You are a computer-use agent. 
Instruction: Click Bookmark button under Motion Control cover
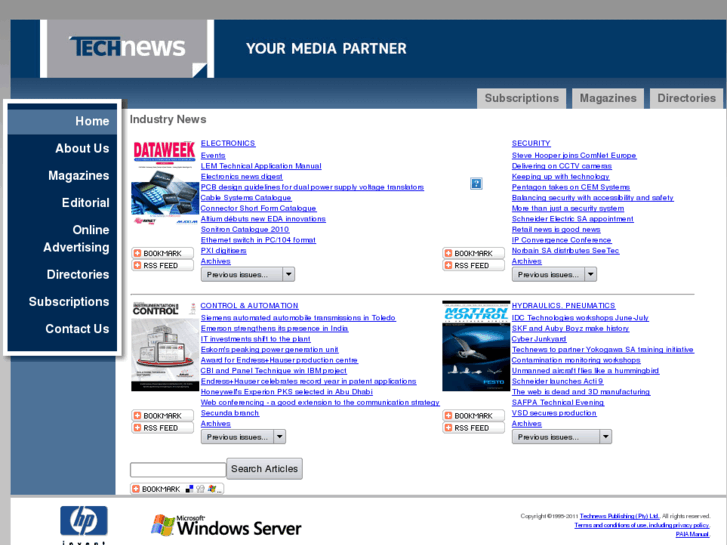(x=473, y=416)
